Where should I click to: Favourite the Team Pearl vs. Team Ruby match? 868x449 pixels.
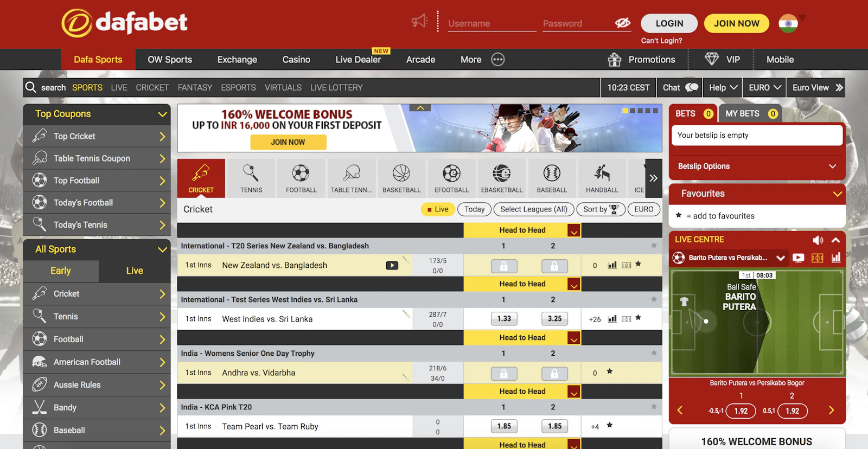[610, 426]
